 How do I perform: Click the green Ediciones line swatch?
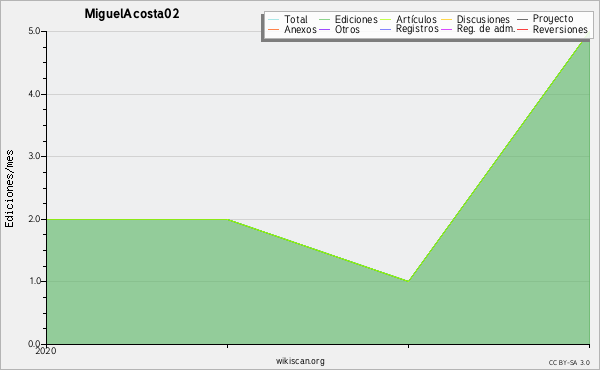324,20
